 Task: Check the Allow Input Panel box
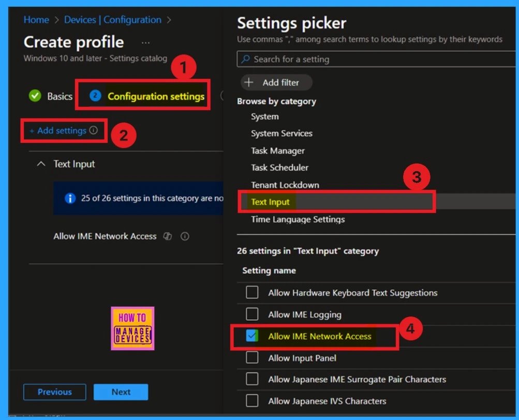[252, 357]
